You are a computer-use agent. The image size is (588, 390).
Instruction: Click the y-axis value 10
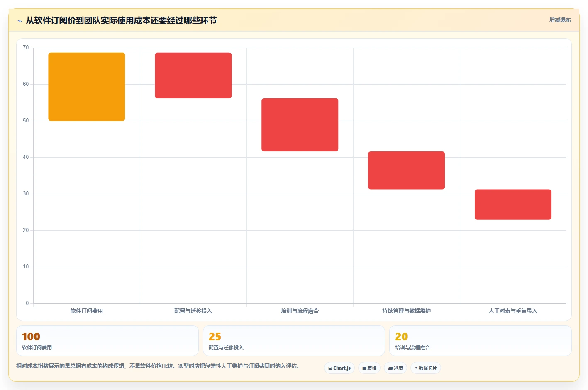(26, 267)
